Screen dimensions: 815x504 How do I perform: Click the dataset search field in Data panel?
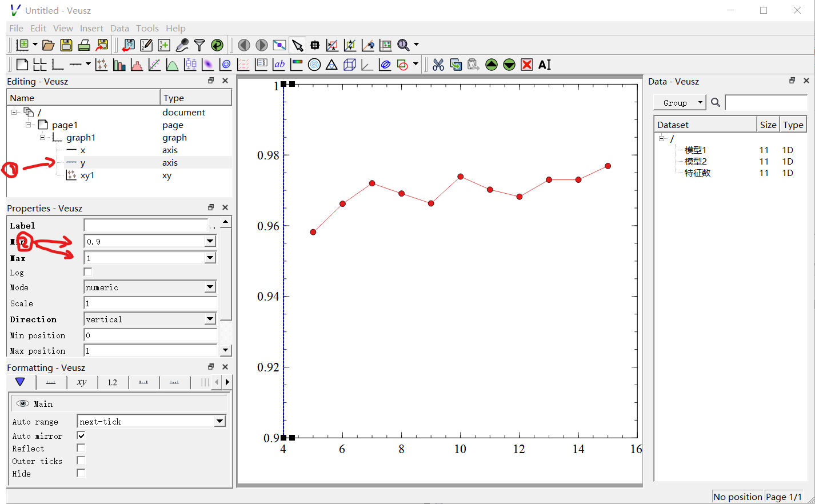click(766, 102)
